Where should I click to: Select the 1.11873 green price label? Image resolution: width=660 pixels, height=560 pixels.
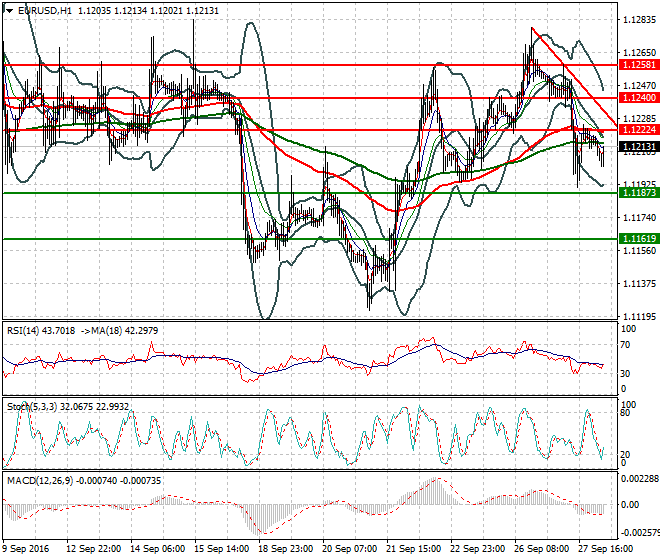click(x=638, y=193)
